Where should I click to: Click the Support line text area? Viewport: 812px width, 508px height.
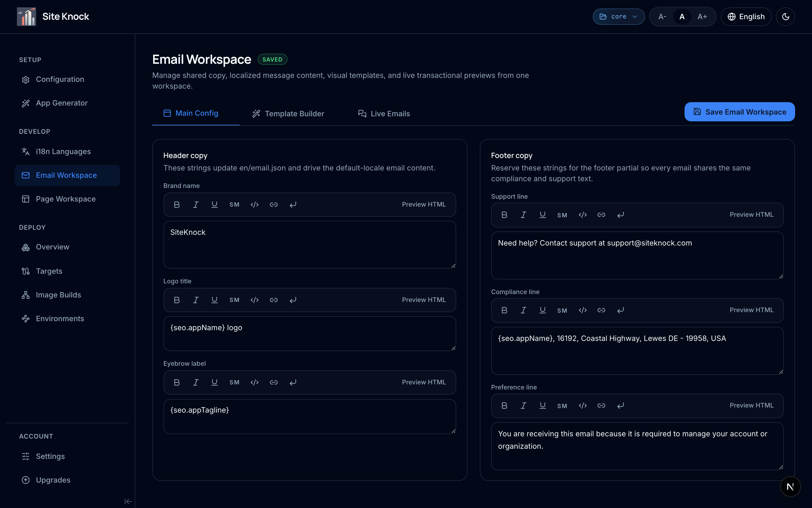tap(637, 255)
